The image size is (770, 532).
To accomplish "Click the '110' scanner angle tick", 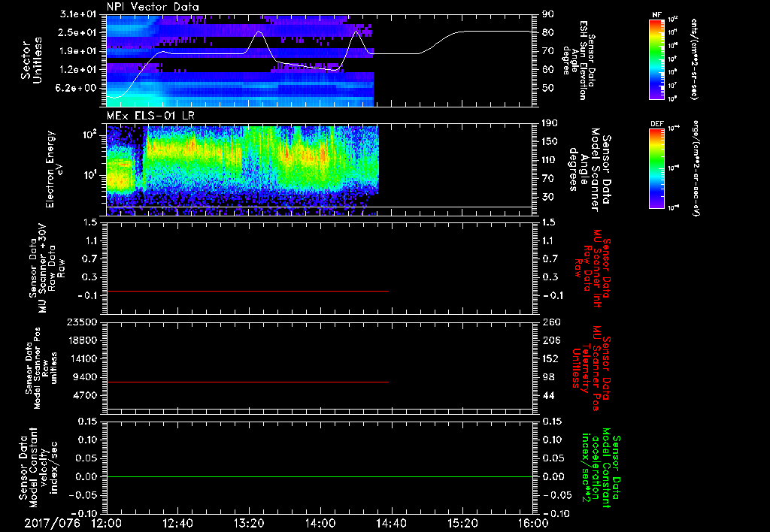I will coord(550,160).
